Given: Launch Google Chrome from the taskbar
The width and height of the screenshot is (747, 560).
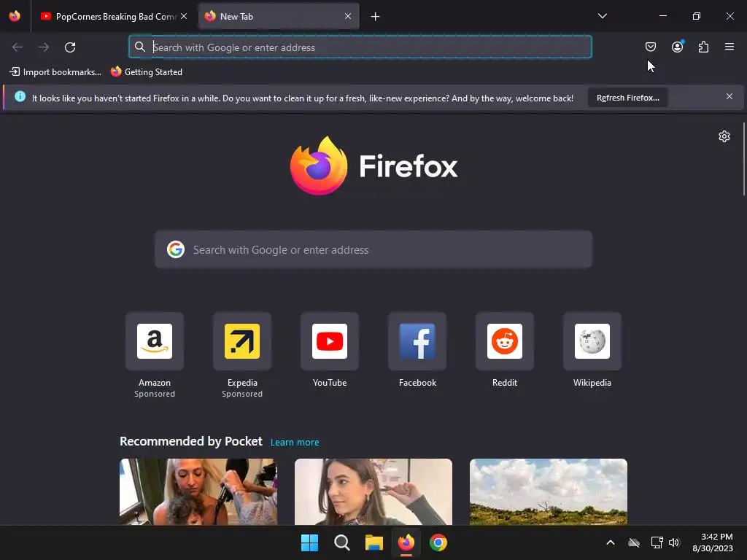Looking at the screenshot, I should [x=438, y=542].
